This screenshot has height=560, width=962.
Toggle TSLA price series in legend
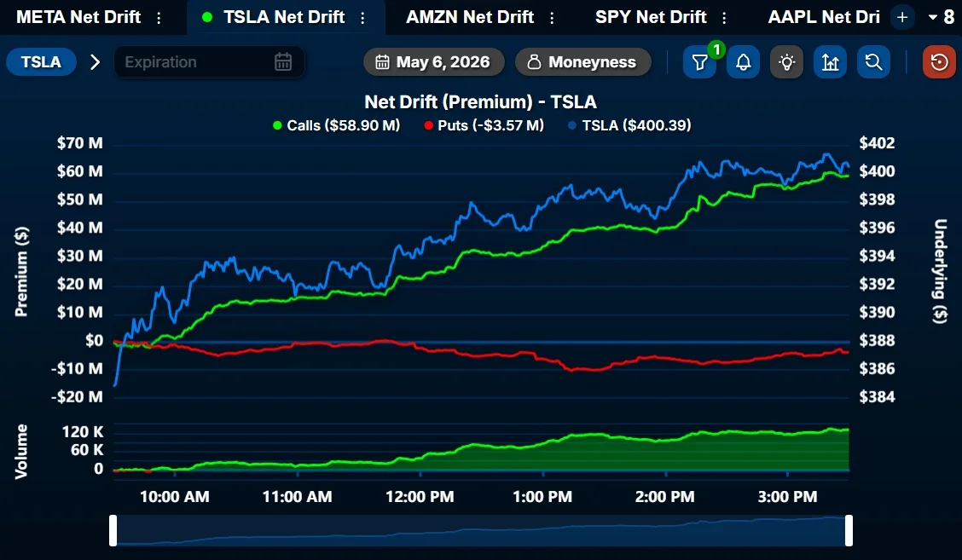[x=629, y=125]
